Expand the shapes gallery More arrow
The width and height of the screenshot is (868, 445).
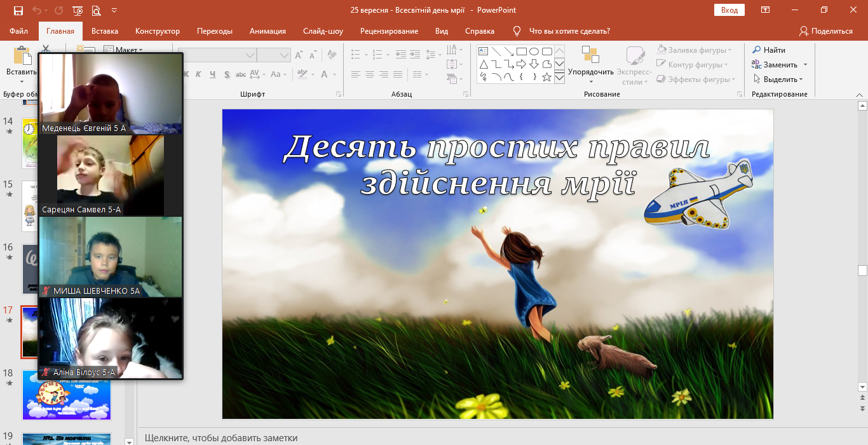(x=559, y=77)
